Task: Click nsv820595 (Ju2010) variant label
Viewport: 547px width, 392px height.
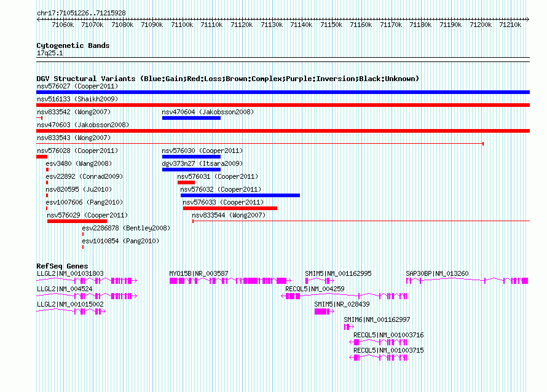Action: point(79,189)
